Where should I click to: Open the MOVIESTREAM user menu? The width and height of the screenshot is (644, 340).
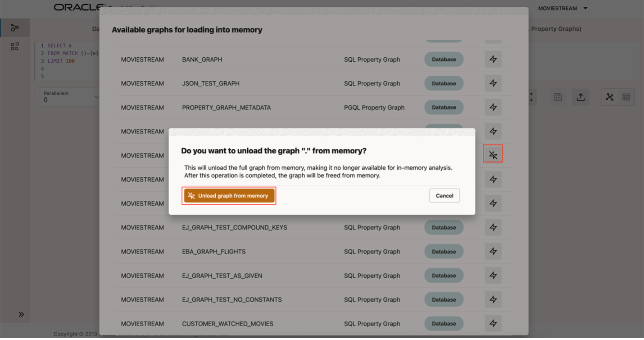tap(563, 8)
